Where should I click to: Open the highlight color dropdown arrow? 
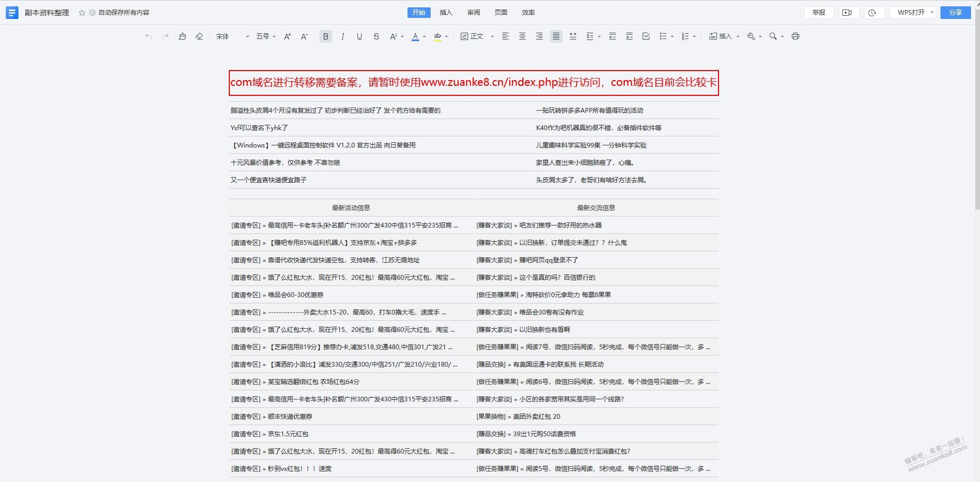pos(447,37)
